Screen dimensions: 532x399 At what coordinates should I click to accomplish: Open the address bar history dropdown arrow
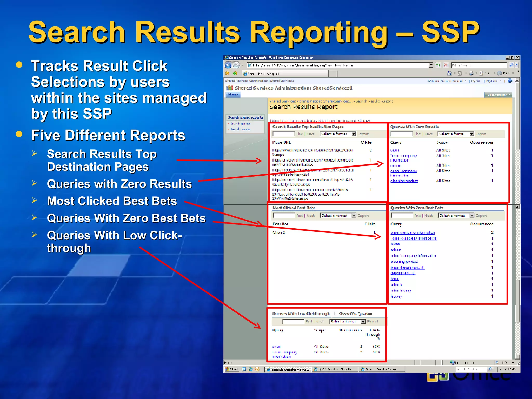coord(431,65)
